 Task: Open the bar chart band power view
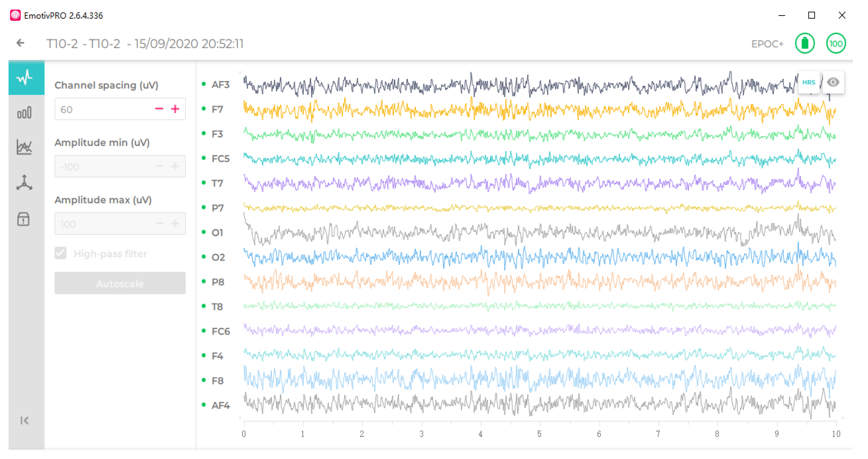click(x=25, y=113)
